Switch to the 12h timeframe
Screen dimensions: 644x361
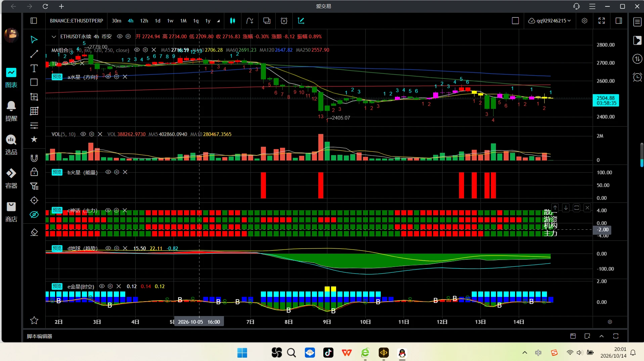coord(144,21)
